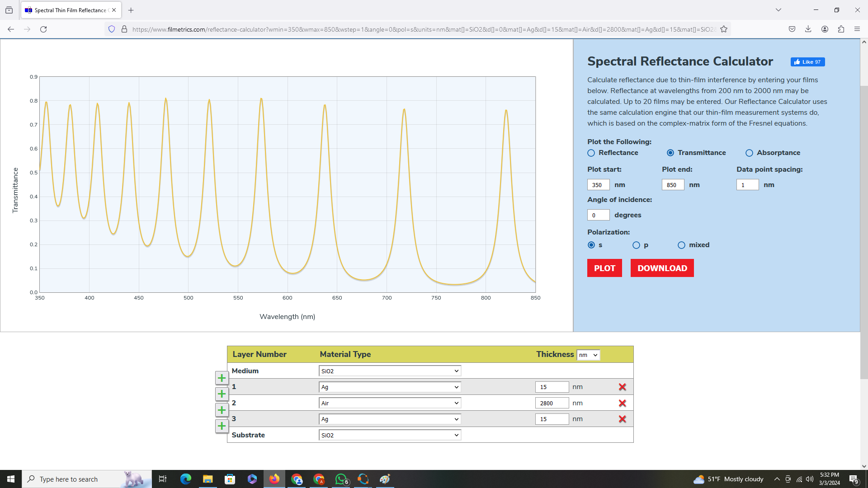The width and height of the screenshot is (868, 488).
Task: Click the Like button next to the title
Action: (x=808, y=62)
